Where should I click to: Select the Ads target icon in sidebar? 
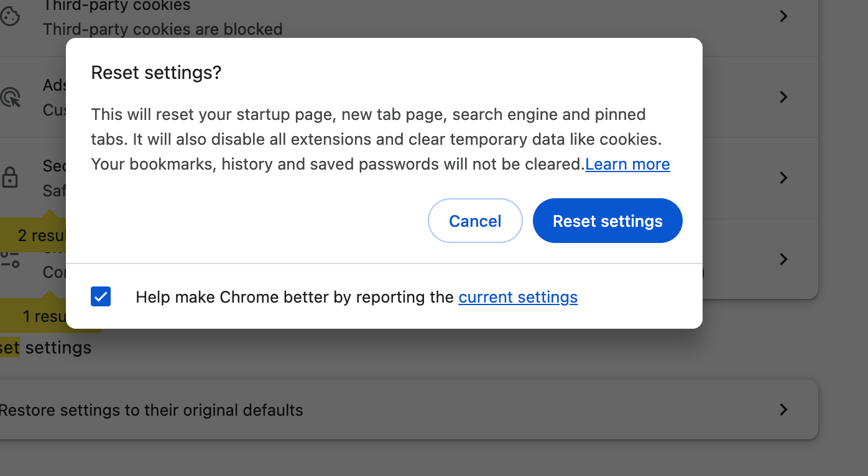[x=11, y=98]
